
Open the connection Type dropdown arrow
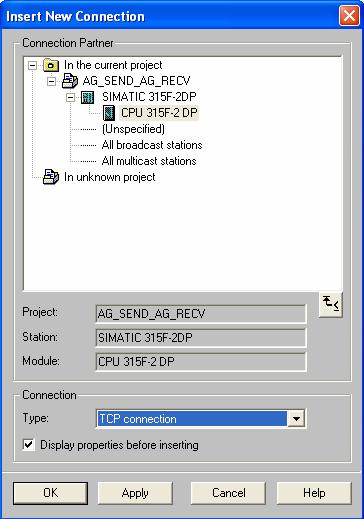[x=296, y=419]
